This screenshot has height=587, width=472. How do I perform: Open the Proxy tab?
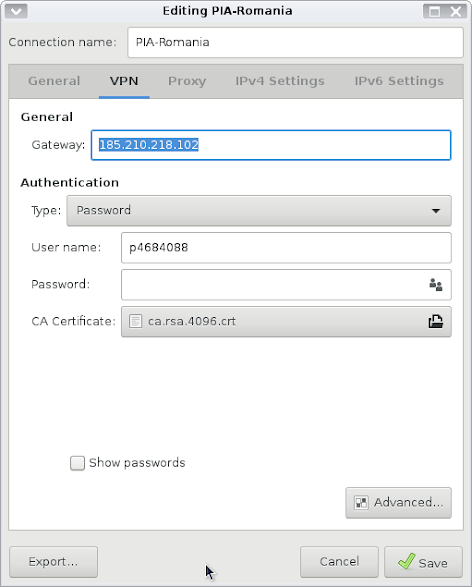[187, 81]
